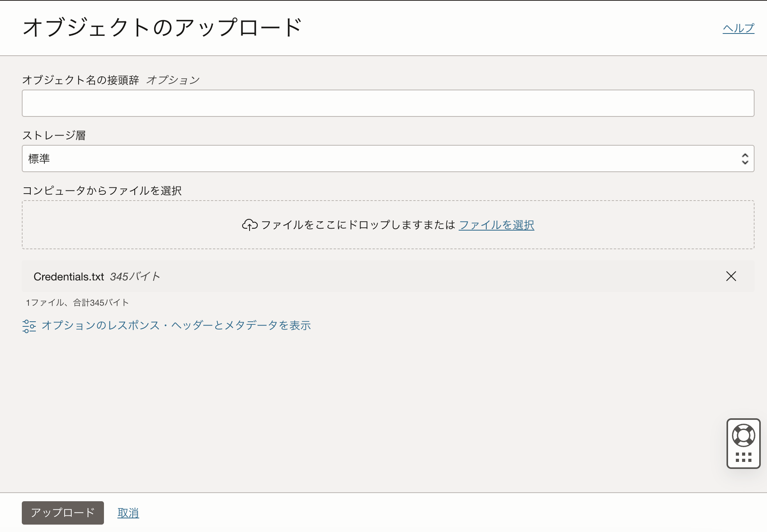Focus the オブジェクト名の接頭辞 input field
Screen dimensions: 767x532
pos(388,103)
